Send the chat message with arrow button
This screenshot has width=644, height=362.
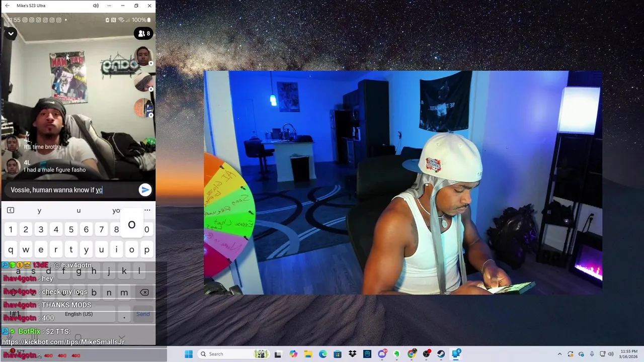[145, 190]
